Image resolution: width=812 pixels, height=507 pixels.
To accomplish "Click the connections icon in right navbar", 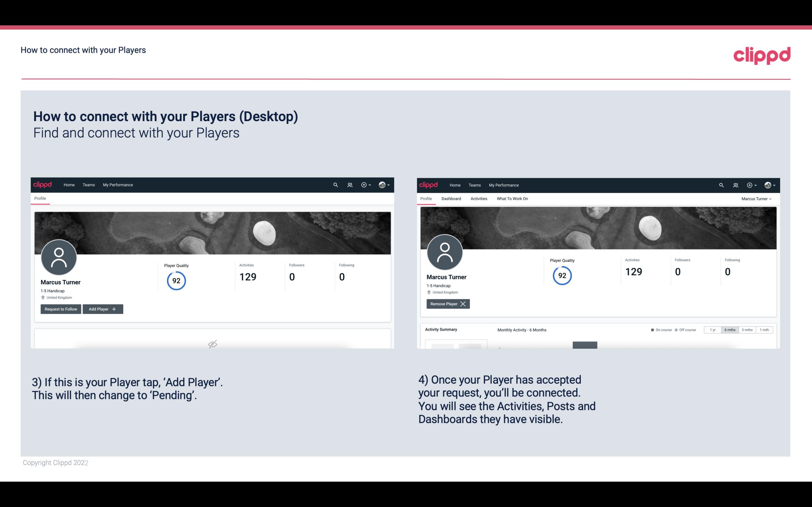I will [735, 184].
